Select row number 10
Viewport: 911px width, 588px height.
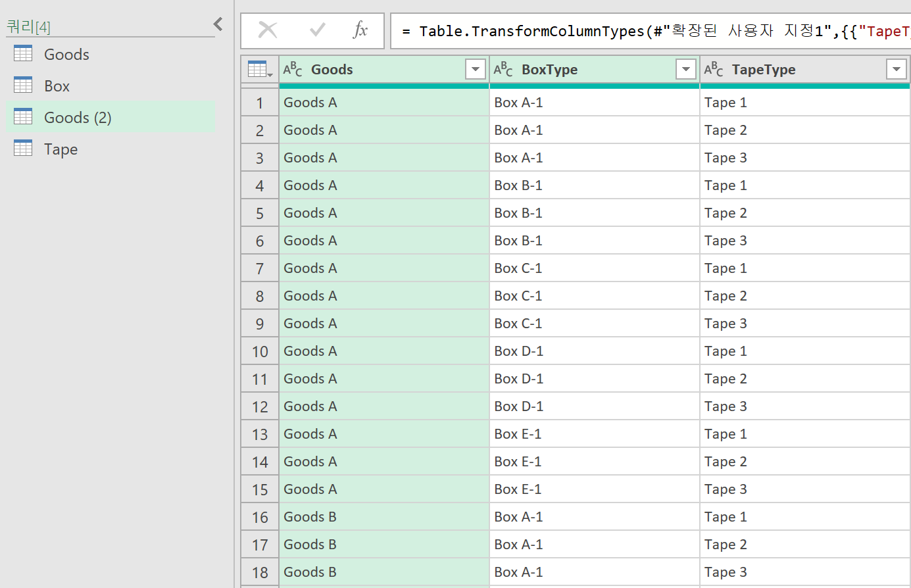[x=260, y=352]
